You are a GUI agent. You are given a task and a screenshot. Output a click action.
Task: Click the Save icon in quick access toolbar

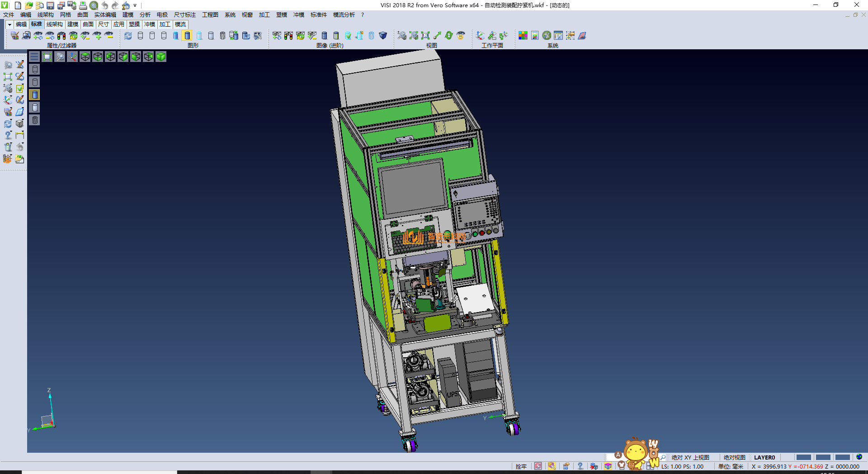coord(50,5)
